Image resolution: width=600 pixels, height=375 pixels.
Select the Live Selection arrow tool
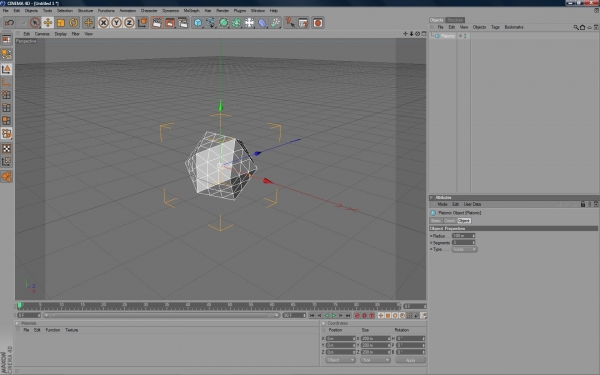[35, 23]
